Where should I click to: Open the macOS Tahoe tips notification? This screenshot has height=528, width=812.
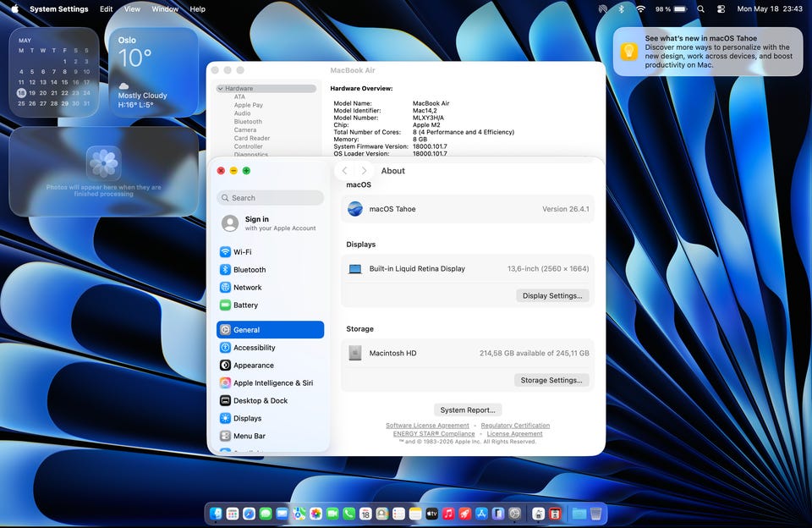pos(708,52)
